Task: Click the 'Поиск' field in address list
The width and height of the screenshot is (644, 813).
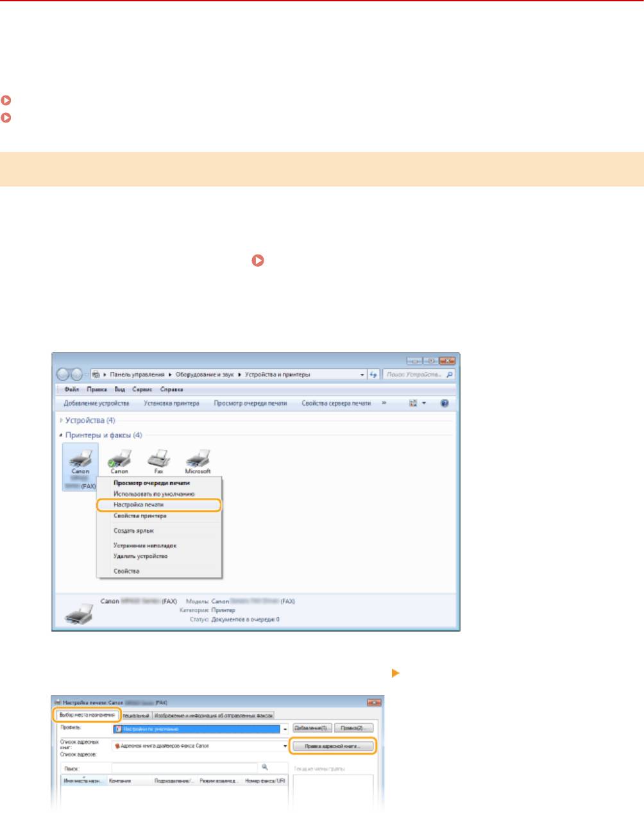Action: click(x=185, y=767)
